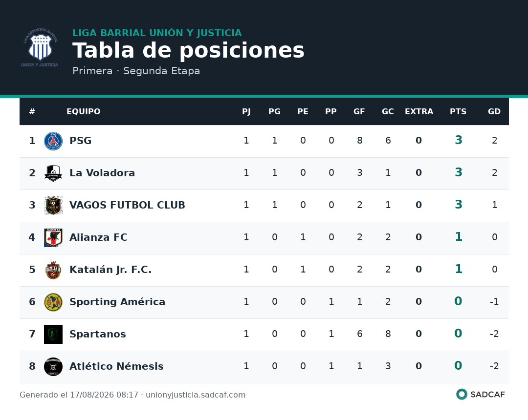This screenshot has width=528, height=420.
Task: Open the VAGOS FUTBOL CLUB team name
Action: [x=127, y=205]
